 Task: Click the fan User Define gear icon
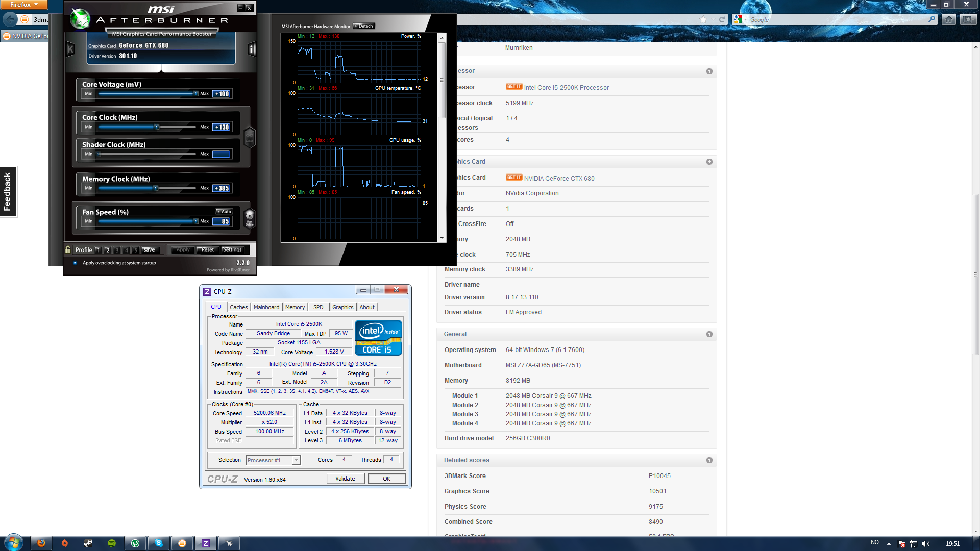click(x=250, y=218)
